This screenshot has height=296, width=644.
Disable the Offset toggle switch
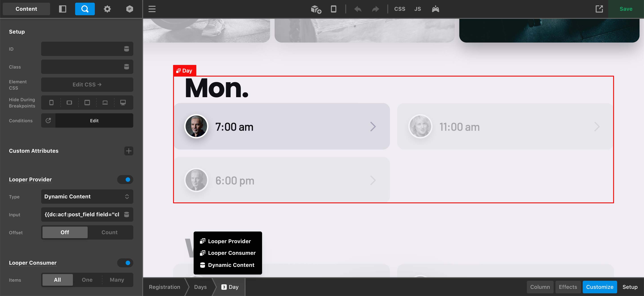point(64,232)
